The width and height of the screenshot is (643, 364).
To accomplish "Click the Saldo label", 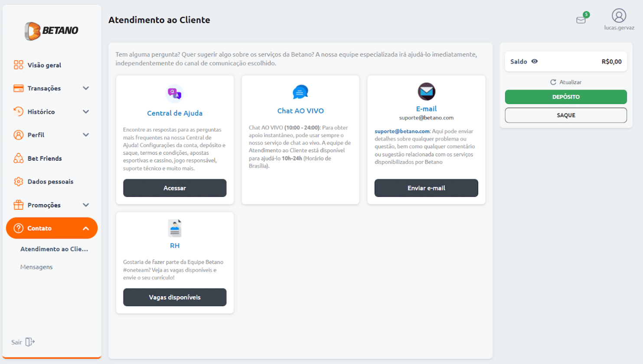I will coord(519,62).
